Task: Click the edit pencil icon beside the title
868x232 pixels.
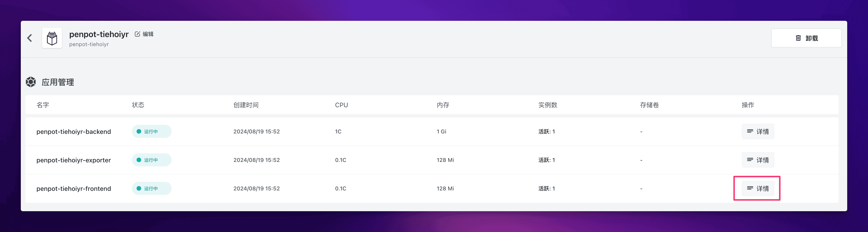Action: pyautogui.click(x=138, y=34)
